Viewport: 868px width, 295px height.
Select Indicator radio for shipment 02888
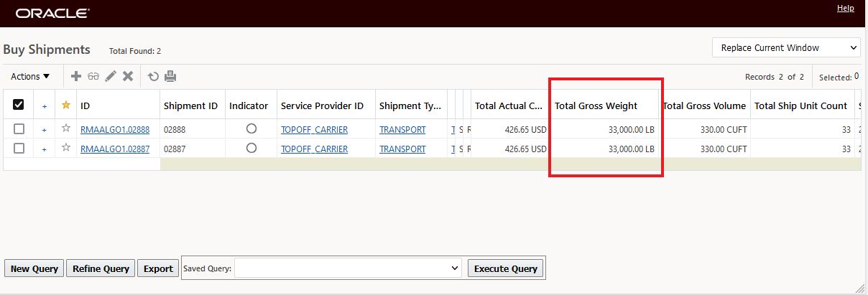click(x=251, y=129)
